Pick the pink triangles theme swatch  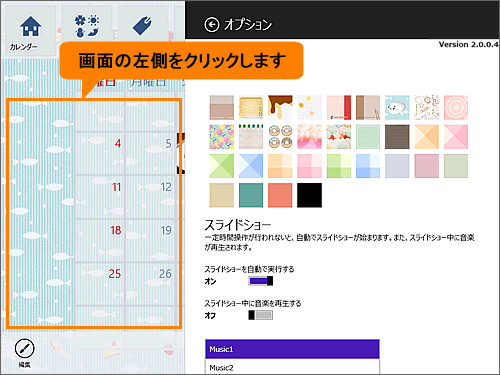point(456,137)
